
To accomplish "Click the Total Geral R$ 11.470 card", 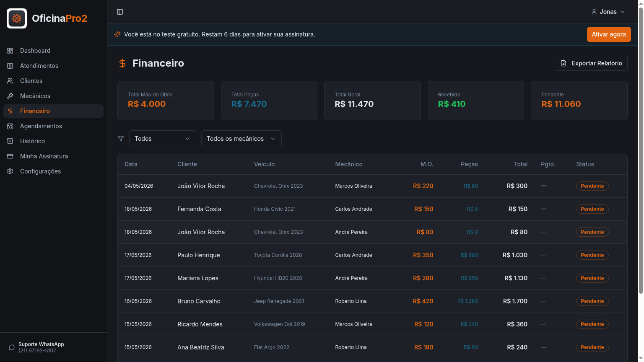I will tap(372, 101).
